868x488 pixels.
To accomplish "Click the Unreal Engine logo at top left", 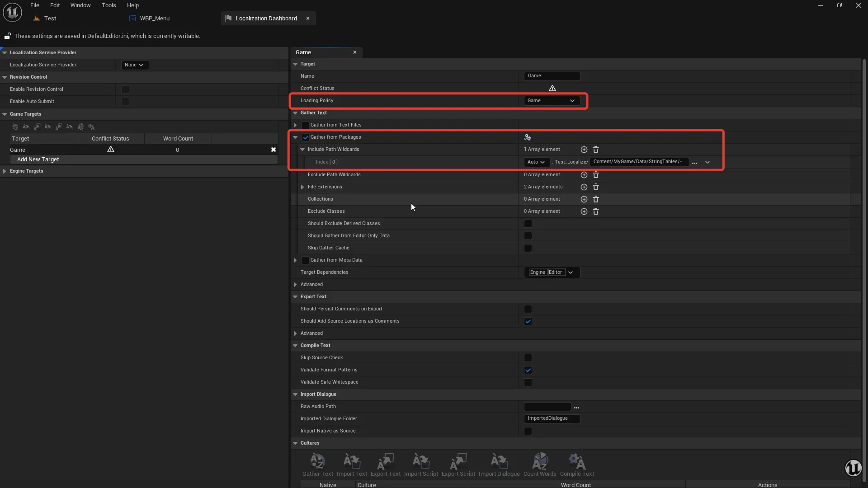I will pos(12,12).
